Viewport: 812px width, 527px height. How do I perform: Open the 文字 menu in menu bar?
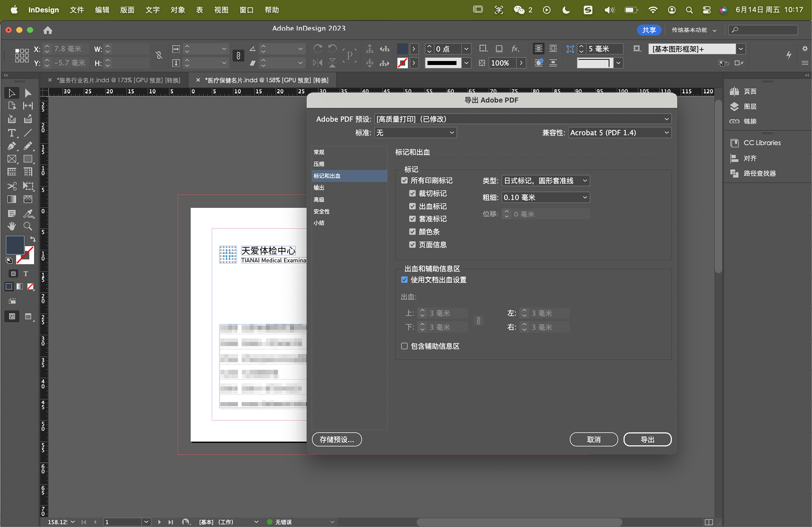click(152, 10)
